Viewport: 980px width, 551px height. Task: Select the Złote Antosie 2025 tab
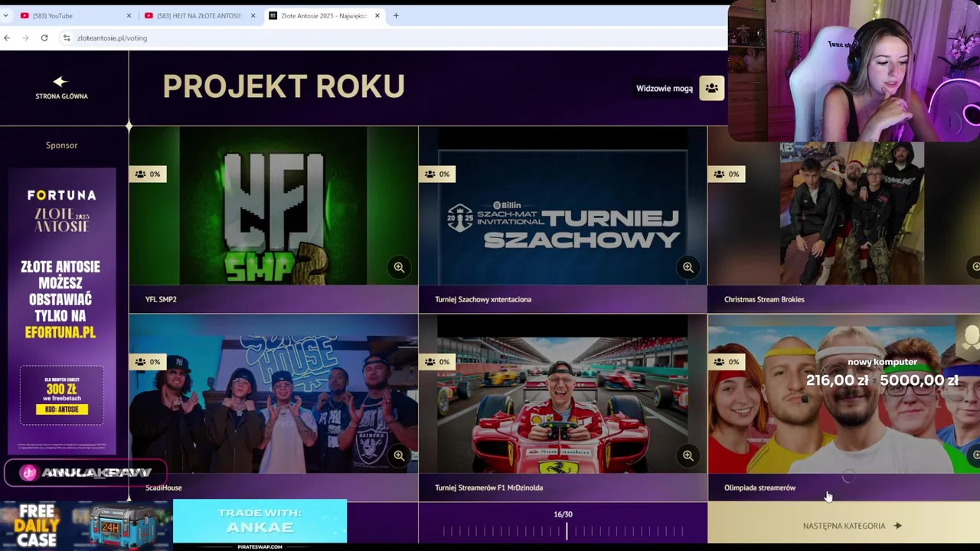point(324,15)
